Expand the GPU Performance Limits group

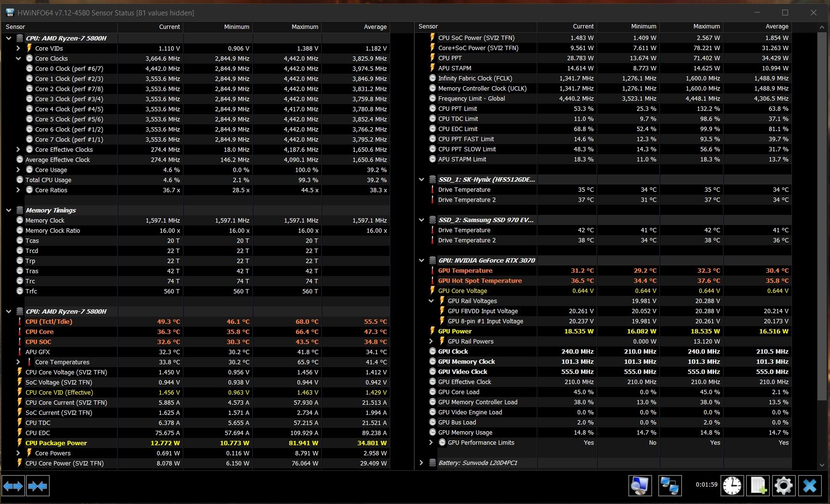point(431,442)
